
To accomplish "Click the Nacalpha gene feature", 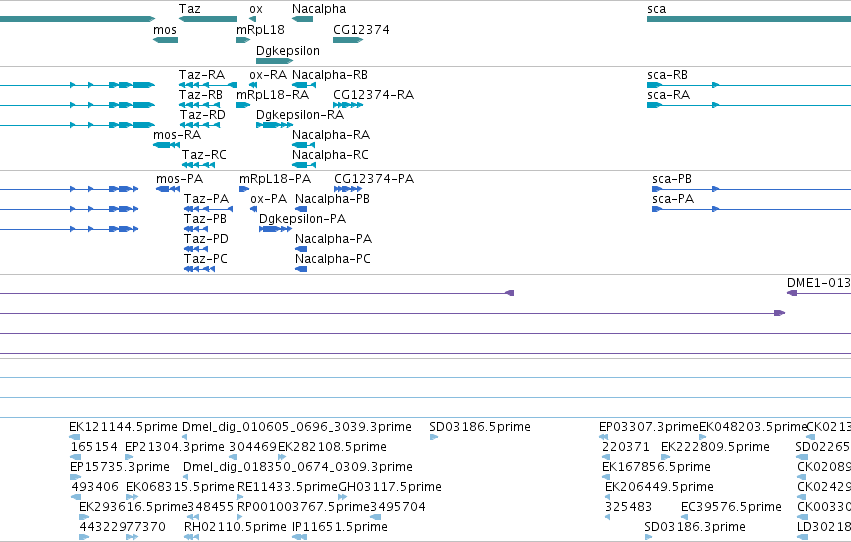I will [302, 19].
